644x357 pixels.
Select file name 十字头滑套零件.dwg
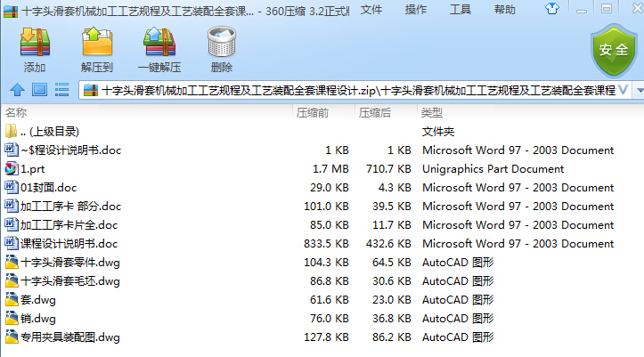click(x=70, y=263)
